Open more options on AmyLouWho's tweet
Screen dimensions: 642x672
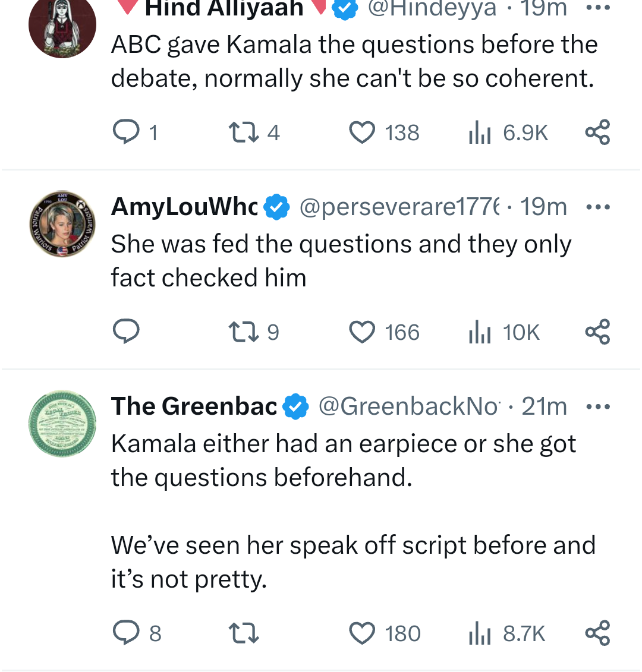coord(597,207)
